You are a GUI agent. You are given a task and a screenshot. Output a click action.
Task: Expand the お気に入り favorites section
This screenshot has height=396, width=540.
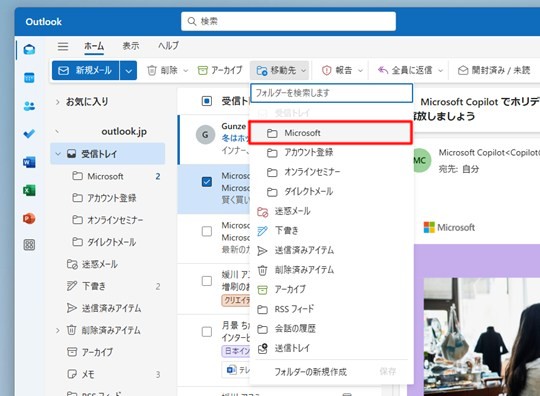pos(58,102)
